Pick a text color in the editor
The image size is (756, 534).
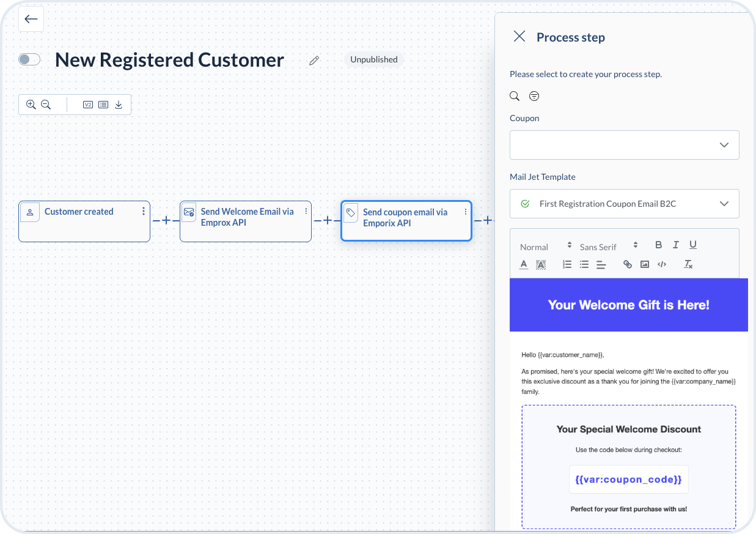coord(524,264)
